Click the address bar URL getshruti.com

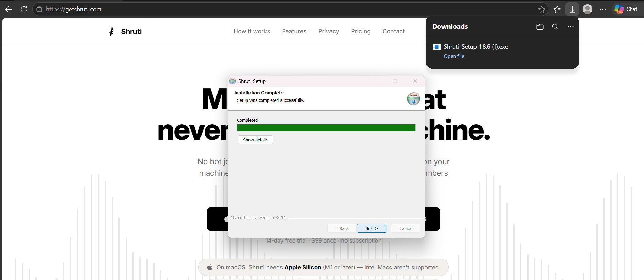(74, 9)
